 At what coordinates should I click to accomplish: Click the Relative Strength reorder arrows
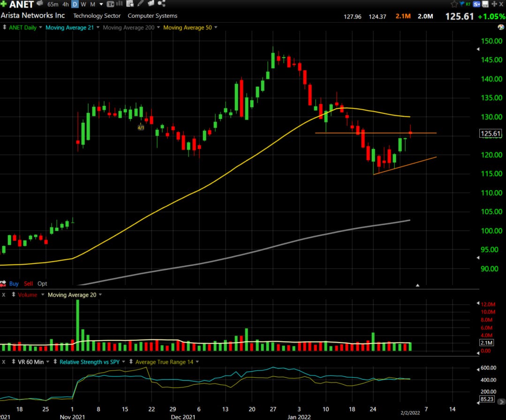(x=55, y=361)
